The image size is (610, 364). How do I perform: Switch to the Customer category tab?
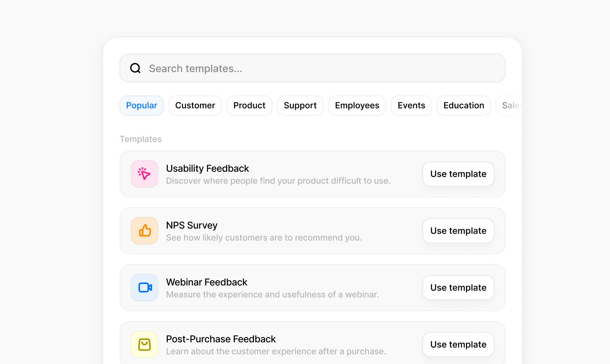point(195,105)
